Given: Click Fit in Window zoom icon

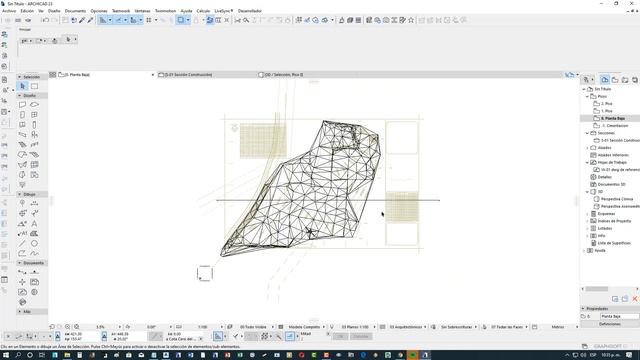Looking at the screenshot, I should [x=76, y=327].
